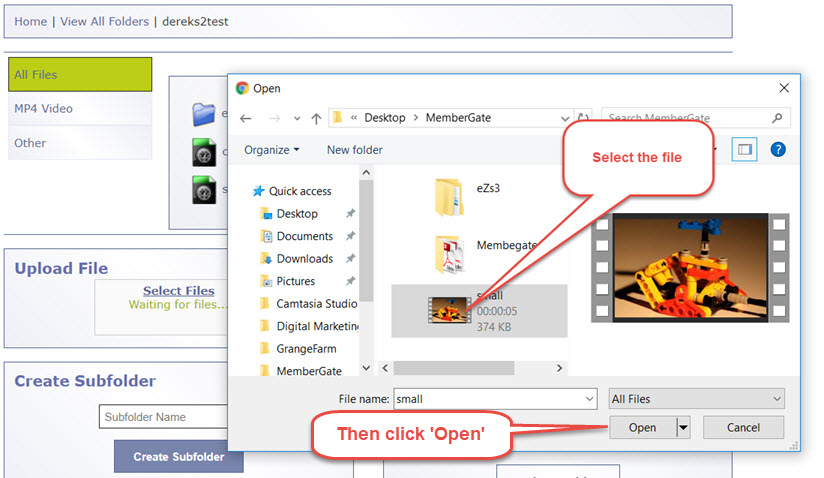The width and height of the screenshot is (824, 478).
Task: Click file list scroll right arrow
Action: tap(559, 368)
